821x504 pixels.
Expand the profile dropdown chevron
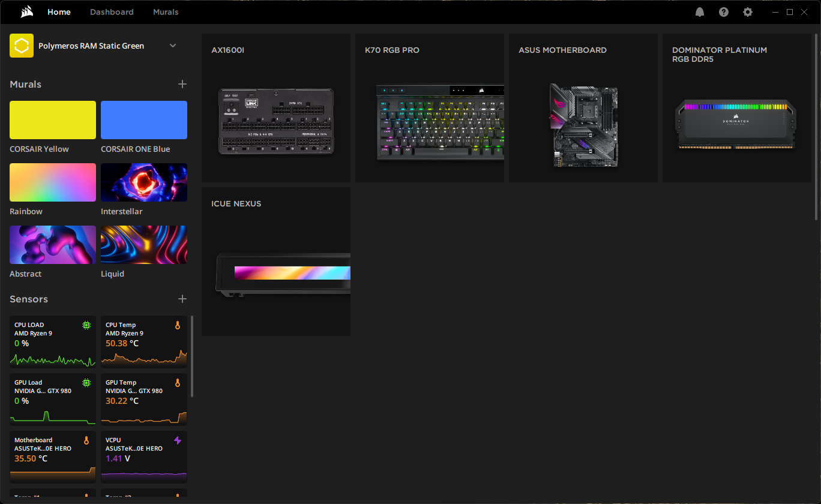[173, 46]
